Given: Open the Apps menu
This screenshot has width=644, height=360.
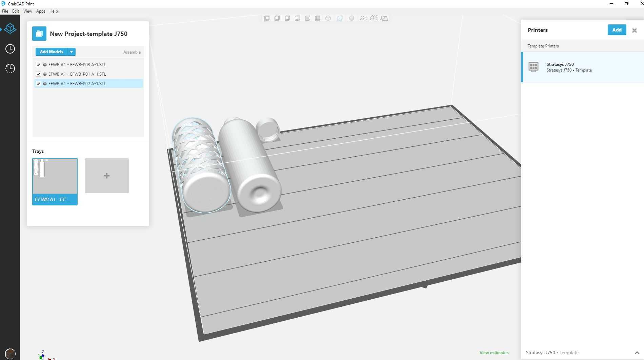Looking at the screenshot, I should pos(41,11).
